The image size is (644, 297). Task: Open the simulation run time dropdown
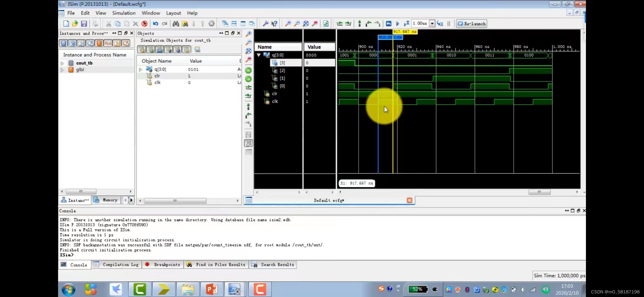coord(432,24)
